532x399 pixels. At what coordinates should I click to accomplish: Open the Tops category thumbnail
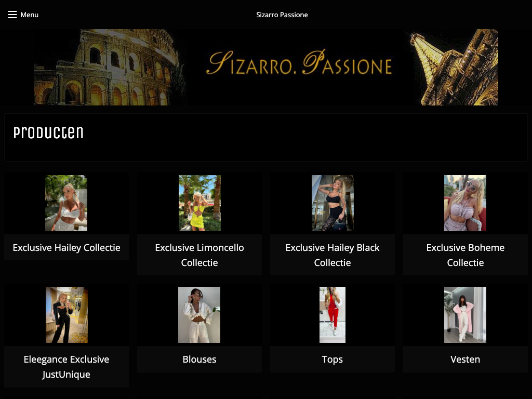[x=332, y=315]
